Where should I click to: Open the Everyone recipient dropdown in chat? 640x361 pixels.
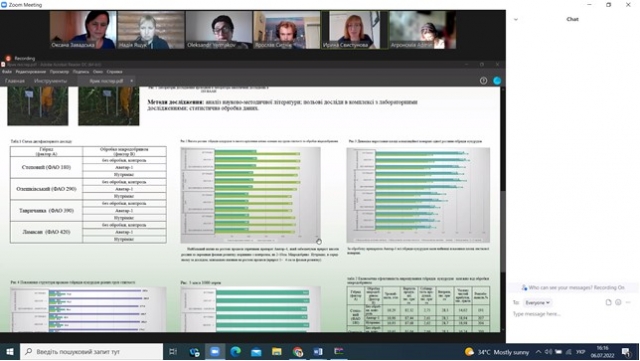tap(537, 303)
